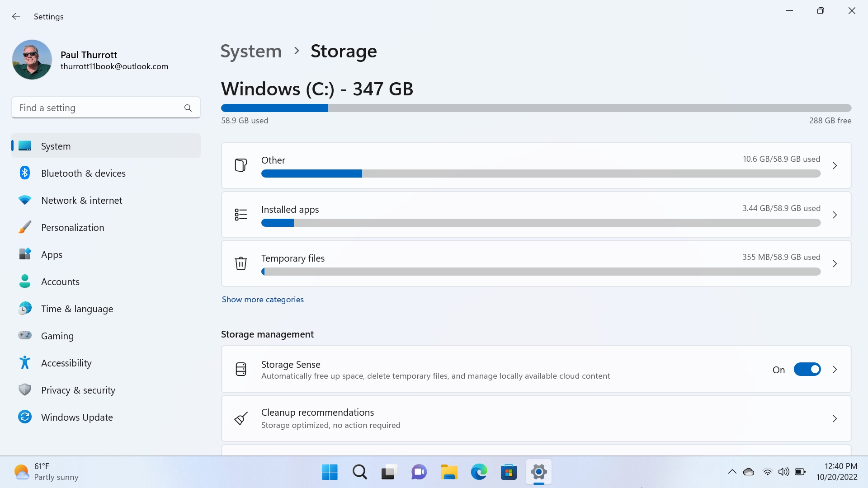Click Show more categories link

[x=263, y=300]
